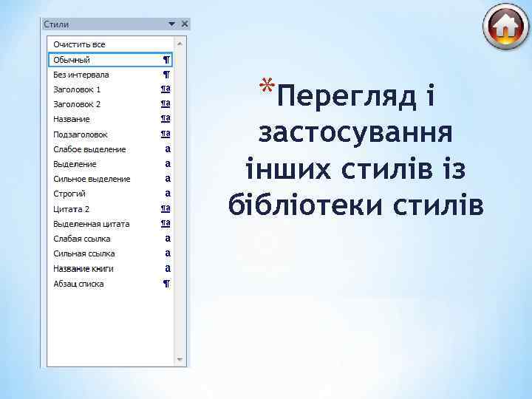Apply the Заголовок 1 style
This screenshot has width=532, height=399.
[111, 89]
